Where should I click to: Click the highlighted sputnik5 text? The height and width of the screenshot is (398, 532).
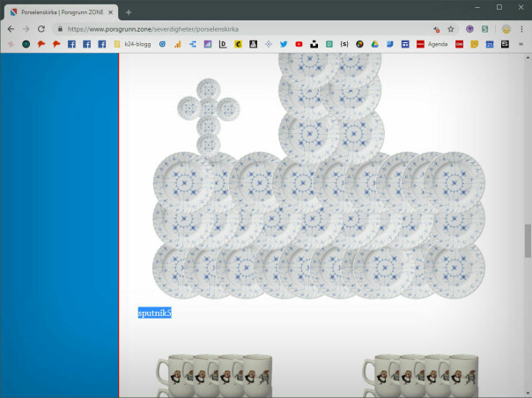point(155,313)
